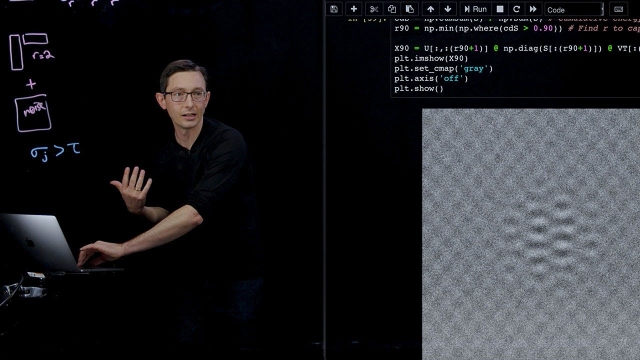Open the Code cell type dropdown
The width and height of the screenshot is (640, 360).
click(x=574, y=9)
